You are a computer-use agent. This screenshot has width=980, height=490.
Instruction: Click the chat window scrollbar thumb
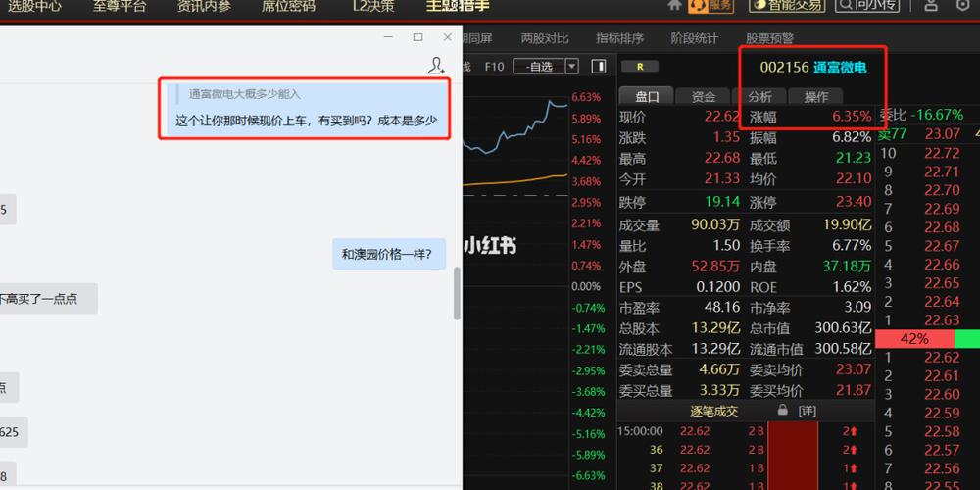(457, 293)
